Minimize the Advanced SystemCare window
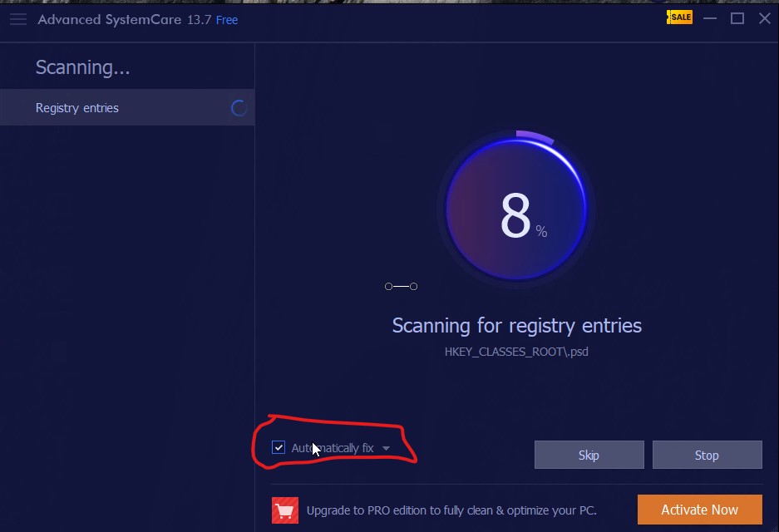The height and width of the screenshot is (532, 779). pyautogui.click(x=710, y=19)
